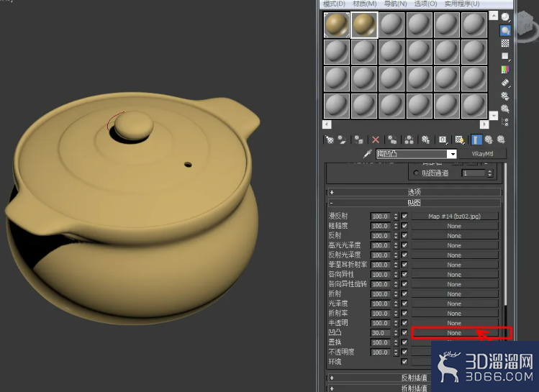Open the 导航(N) menu
Image resolution: width=539 pixels, height=392 pixels.
pos(395,4)
